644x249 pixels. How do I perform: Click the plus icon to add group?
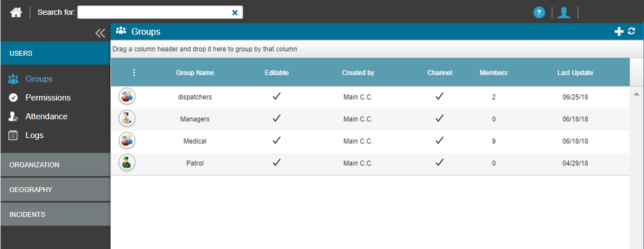[619, 32]
